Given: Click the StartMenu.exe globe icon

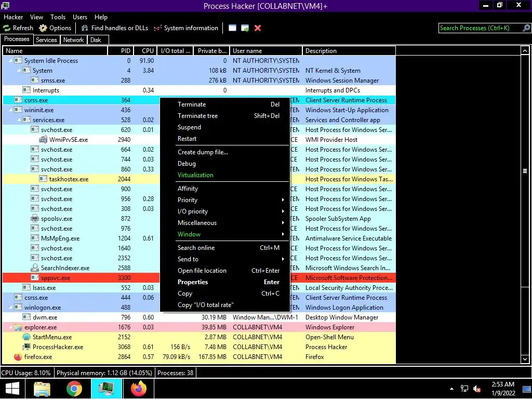Looking at the screenshot, I should [x=26, y=337].
